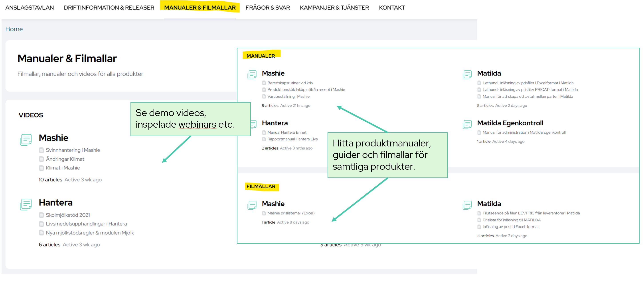Open Matilda heading under FILMALLAR
This screenshot has height=286, width=644.
489,204
